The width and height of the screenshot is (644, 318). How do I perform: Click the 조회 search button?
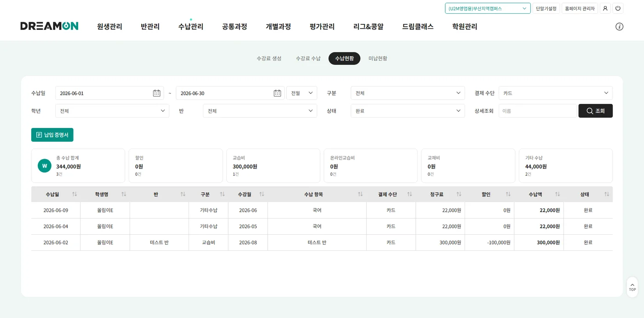595,111
